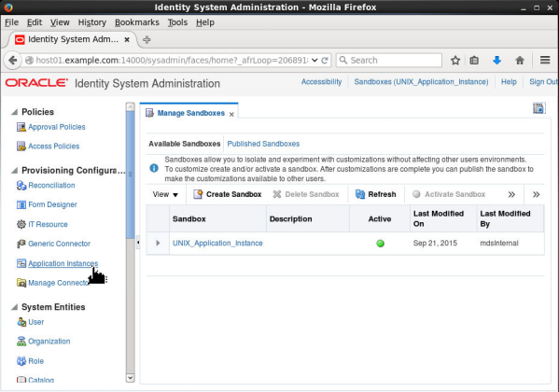Open the Tools menu
Image resolution: width=559 pixels, height=392 pixels.
pyautogui.click(x=177, y=22)
